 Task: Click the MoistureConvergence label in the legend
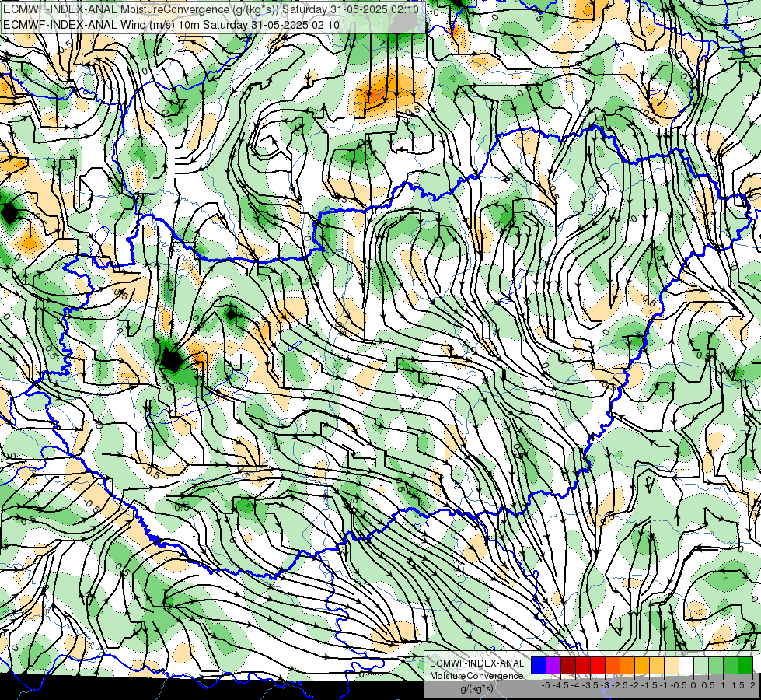tap(476, 676)
